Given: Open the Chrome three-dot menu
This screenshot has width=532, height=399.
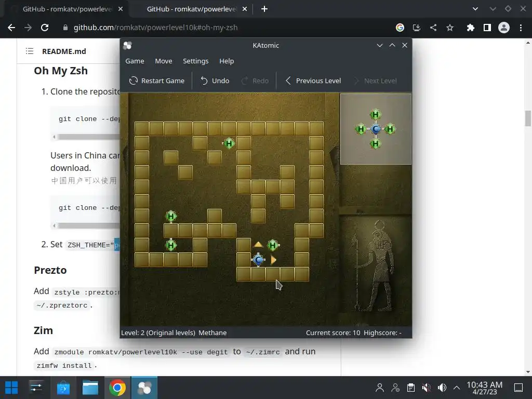Looking at the screenshot, I should 521,28.
